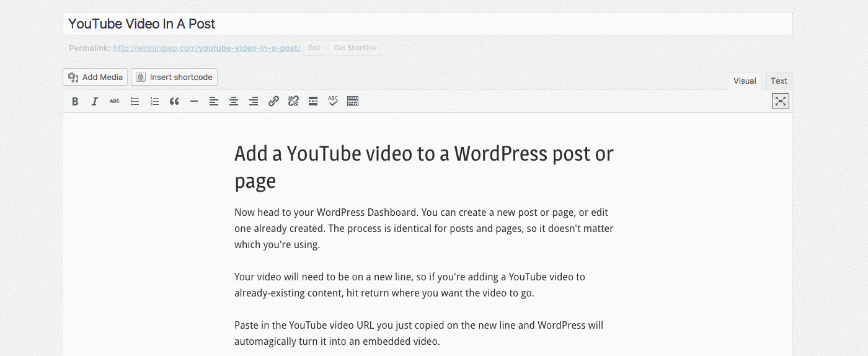Image resolution: width=868 pixels, height=356 pixels.
Task: Open distraction-free writing mode
Action: (x=781, y=101)
